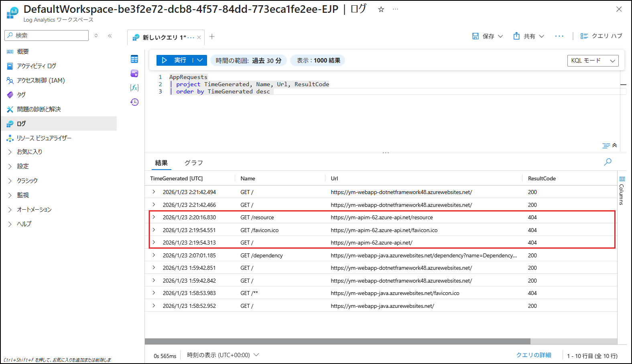The height and width of the screenshot is (364, 632).
Task: Open the functions (fx) panel icon
Action: [x=134, y=87]
